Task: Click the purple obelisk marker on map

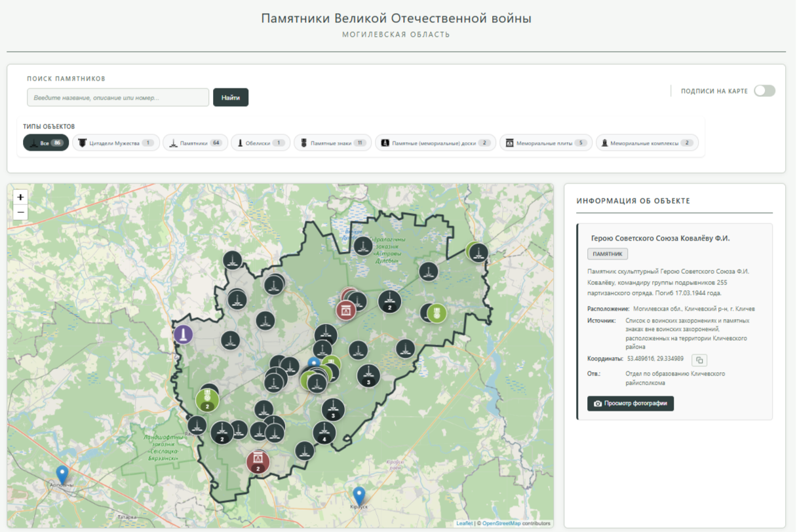Action: pyautogui.click(x=184, y=334)
